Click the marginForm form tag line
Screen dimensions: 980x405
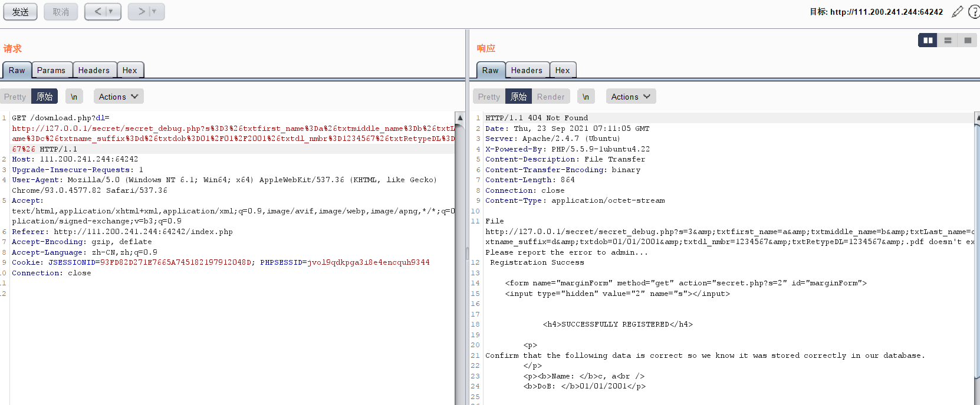686,283
